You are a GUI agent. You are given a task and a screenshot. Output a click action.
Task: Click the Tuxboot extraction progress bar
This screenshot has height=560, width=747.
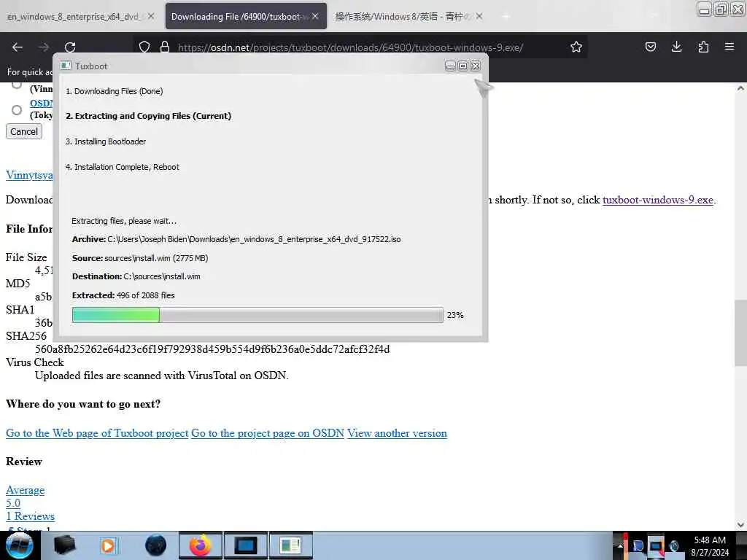point(258,315)
